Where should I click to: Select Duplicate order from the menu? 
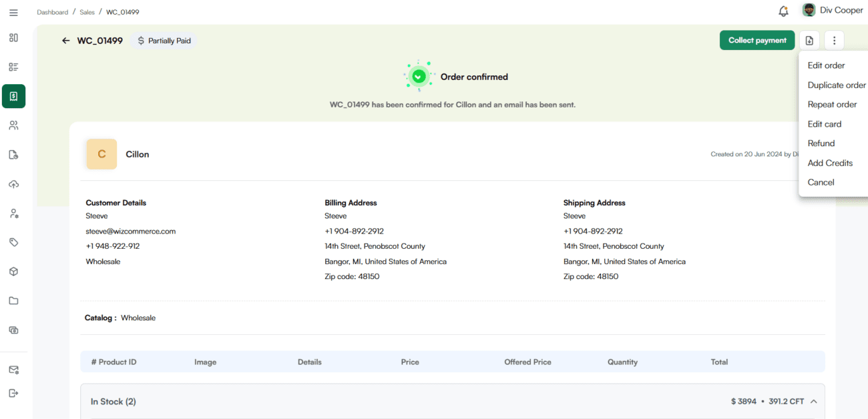click(x=836, y=85)
